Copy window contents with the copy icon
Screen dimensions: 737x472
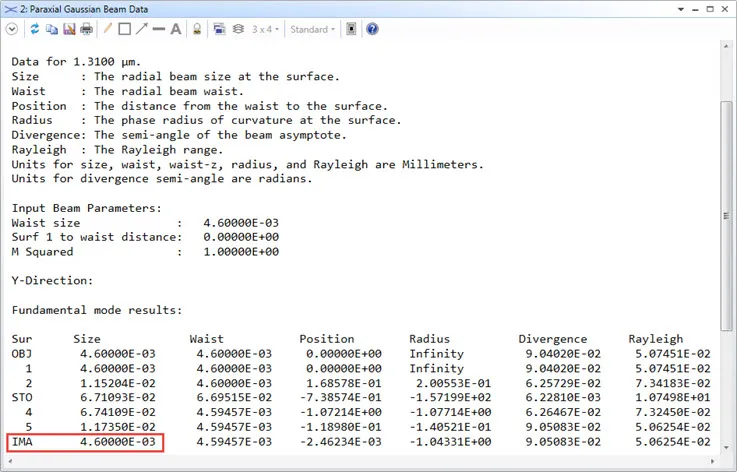(x=52, y=29)
